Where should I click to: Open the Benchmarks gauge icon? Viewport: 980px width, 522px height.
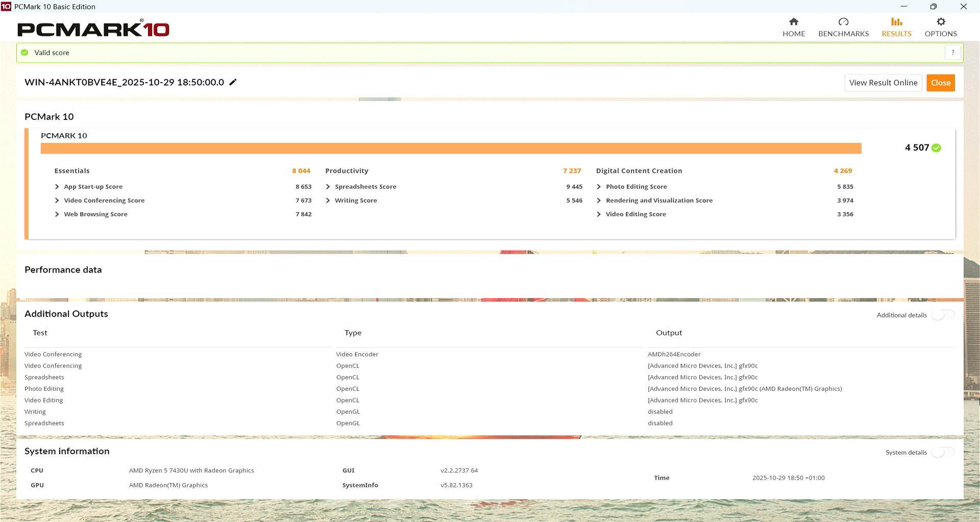pyautogui.click(x=843, y=22)
